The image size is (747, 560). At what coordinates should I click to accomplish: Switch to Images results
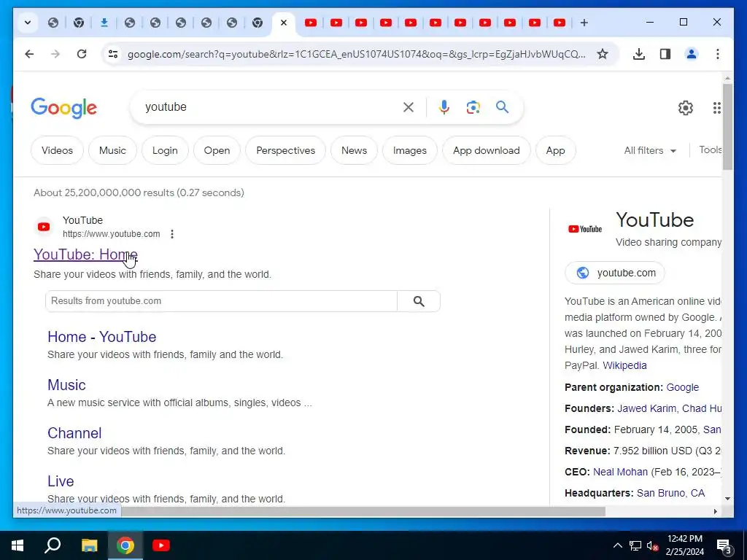(410, 150)
